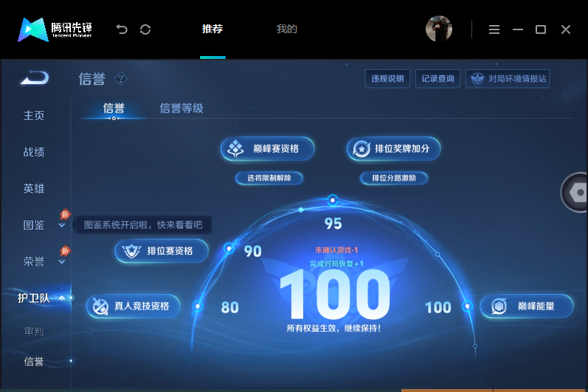Click the 排位赛资格 shield icon
This screenshot has height=392, width=588.
coord(131,251)
